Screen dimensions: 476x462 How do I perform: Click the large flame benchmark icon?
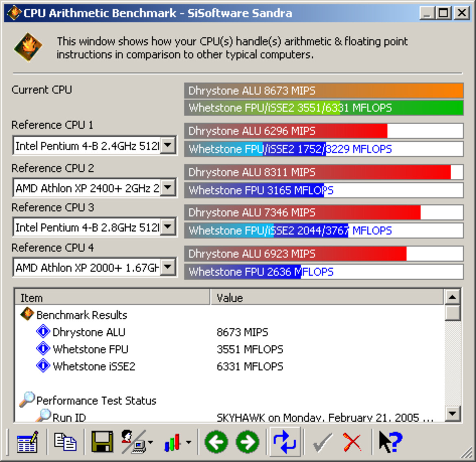pyautogui.click(x=28, y=47)
